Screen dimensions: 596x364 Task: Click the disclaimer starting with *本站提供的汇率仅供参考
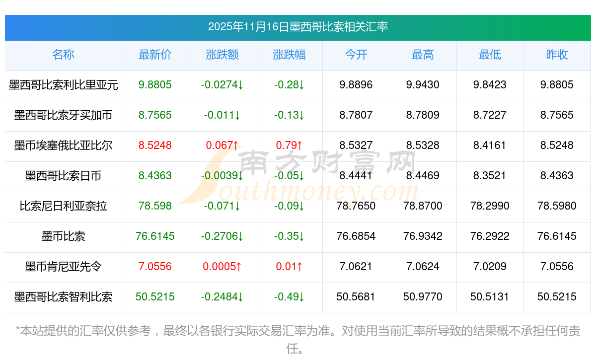(x=298, y=340)
